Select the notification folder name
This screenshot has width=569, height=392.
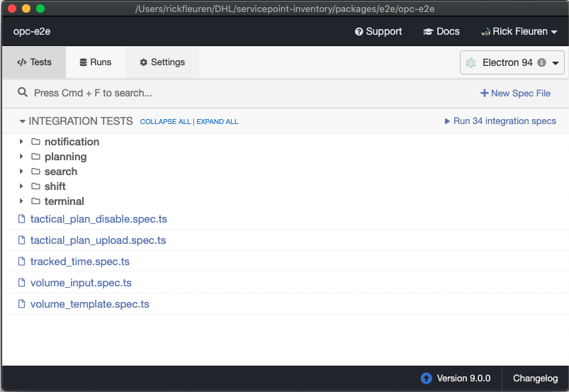[72, 142]
